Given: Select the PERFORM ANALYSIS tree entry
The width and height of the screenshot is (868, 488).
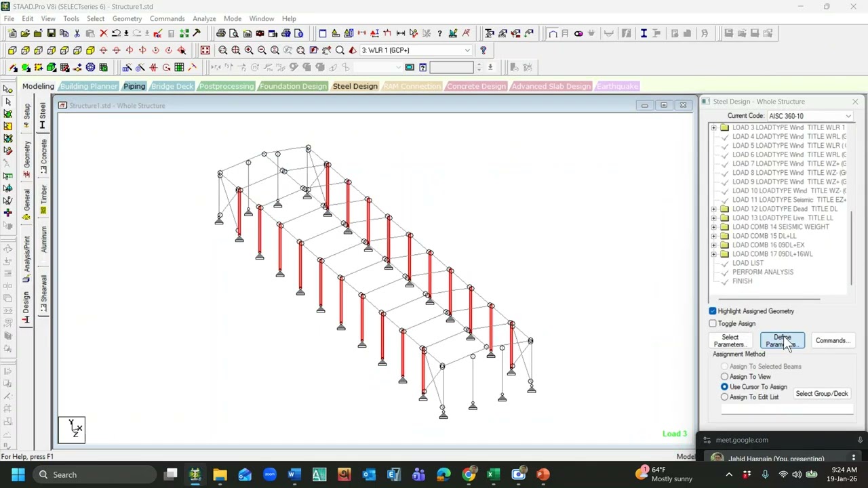Looking at the screenshot, I should point(762,272).
